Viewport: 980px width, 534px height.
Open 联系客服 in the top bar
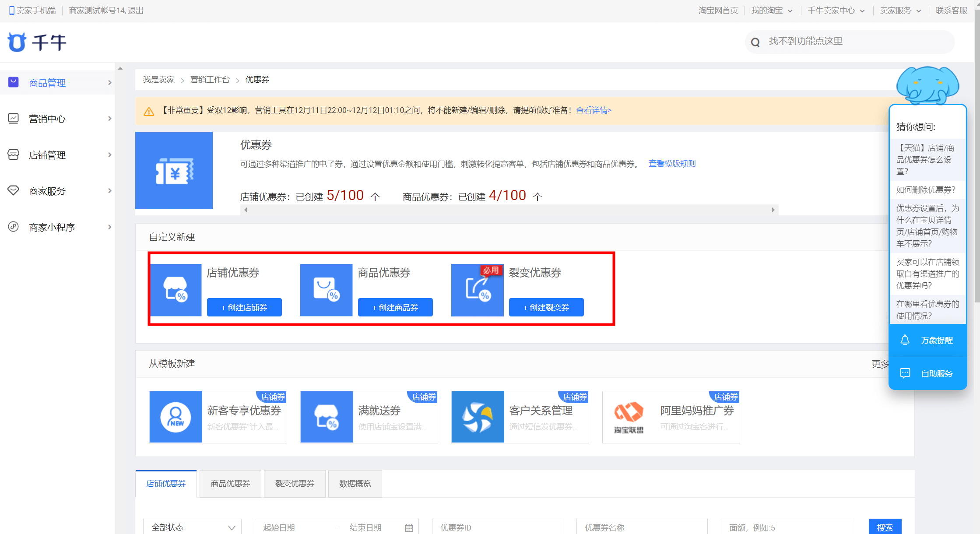tap(952, 11)
